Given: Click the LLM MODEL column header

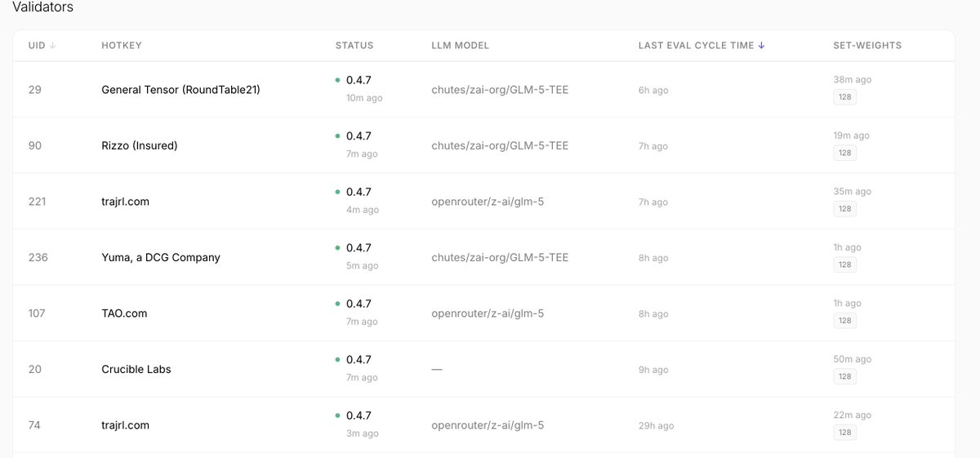Looking at the screenshot, I should click(461, 46).
